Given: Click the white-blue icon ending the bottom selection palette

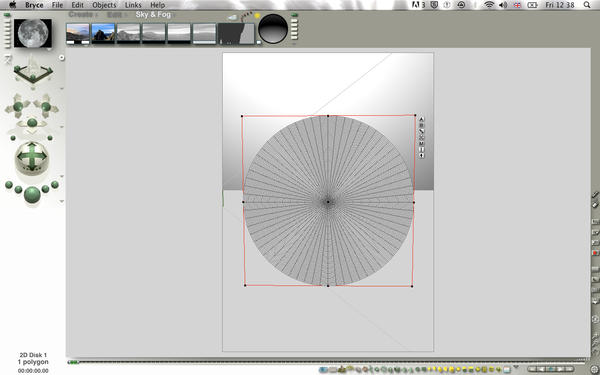Looking at the screenshot, I should click(507, 370).
